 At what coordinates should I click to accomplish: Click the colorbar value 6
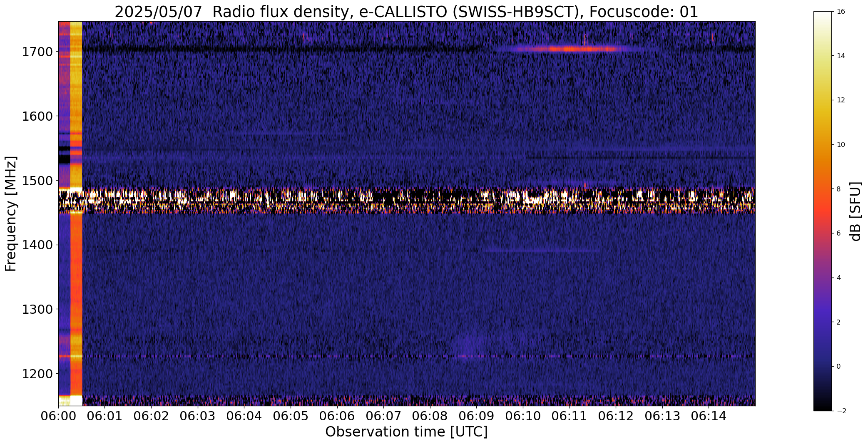coord(838,233)
